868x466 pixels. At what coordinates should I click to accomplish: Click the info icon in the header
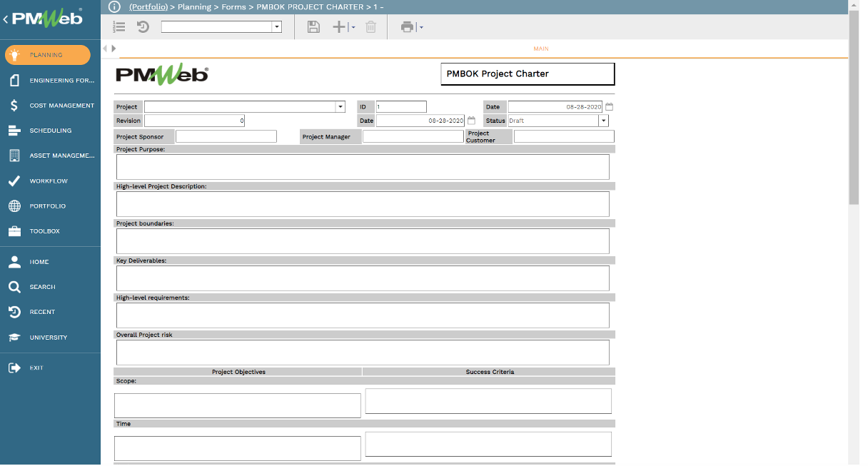[114, 6]
